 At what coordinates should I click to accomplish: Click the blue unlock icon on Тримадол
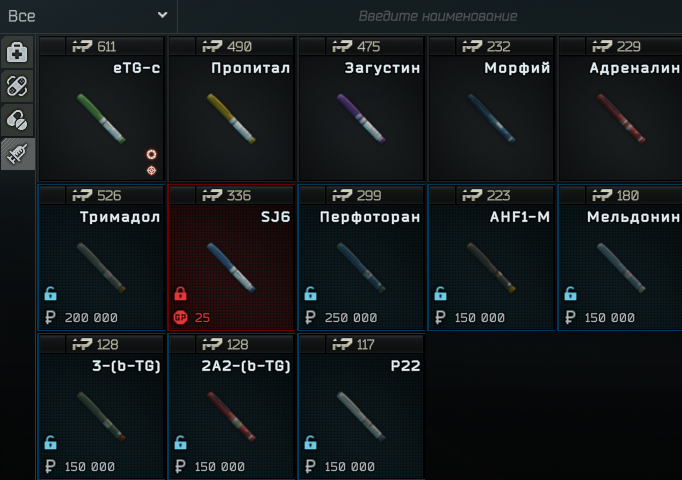coord(50,293)
